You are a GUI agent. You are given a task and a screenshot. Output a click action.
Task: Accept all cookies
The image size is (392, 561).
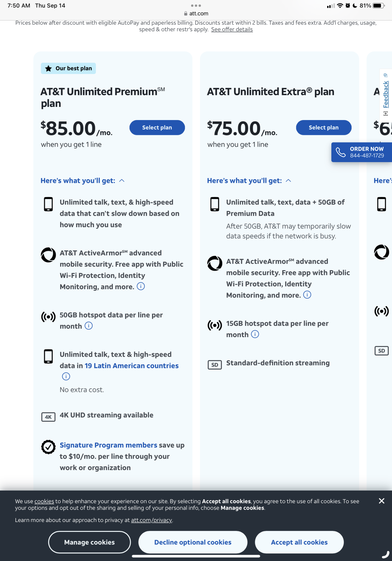[x=299, y=542]
